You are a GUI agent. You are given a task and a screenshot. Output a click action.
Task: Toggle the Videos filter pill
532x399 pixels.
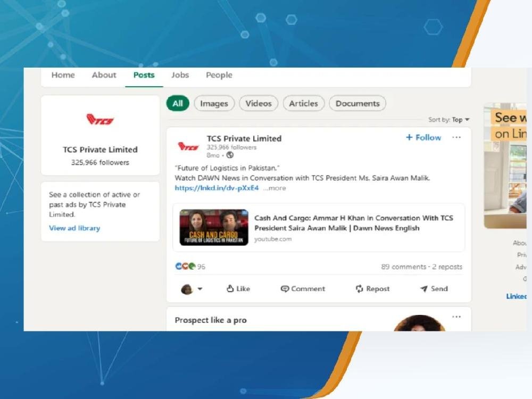pyautogui.click(x=259, y=104)
